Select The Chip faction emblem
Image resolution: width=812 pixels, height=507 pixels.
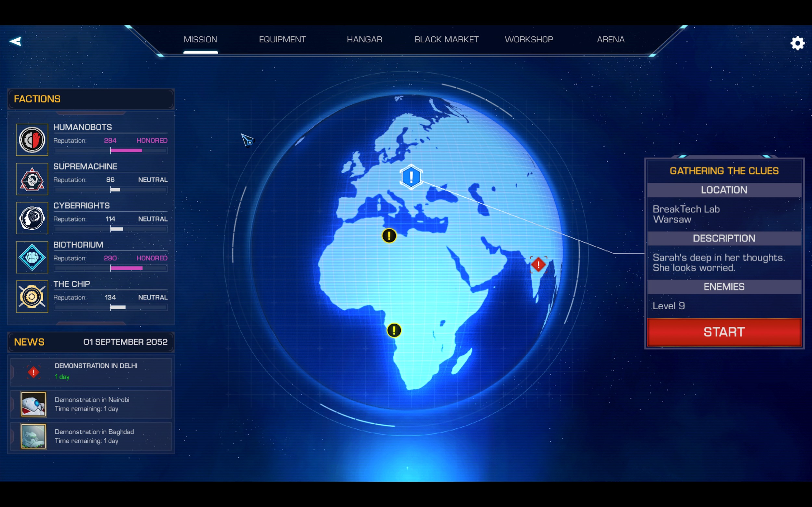(x=32, y=296)
